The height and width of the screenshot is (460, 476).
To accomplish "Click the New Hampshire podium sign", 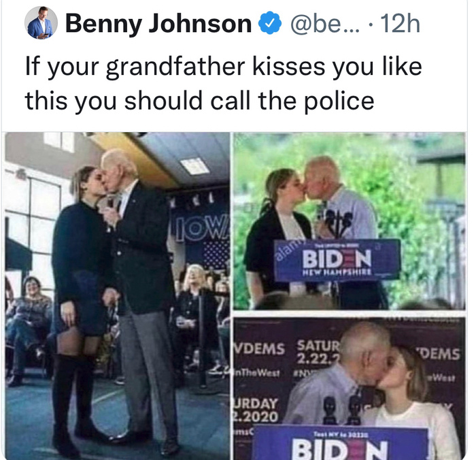I will point(337,259).
